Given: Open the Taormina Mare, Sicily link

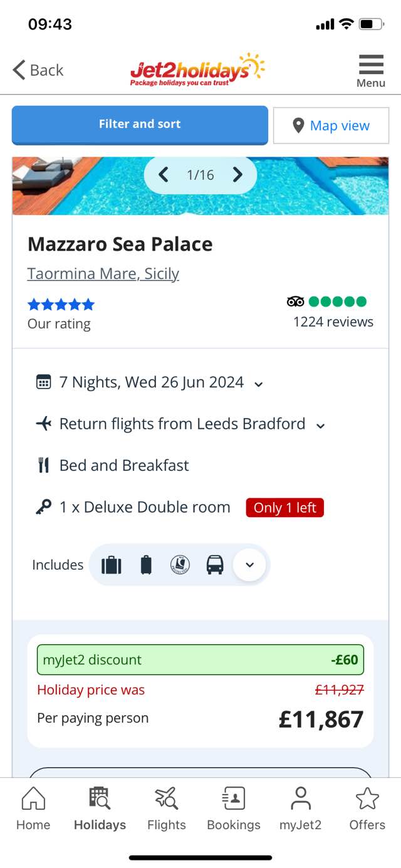Looking at the screenshot, I should click(103, 274).
